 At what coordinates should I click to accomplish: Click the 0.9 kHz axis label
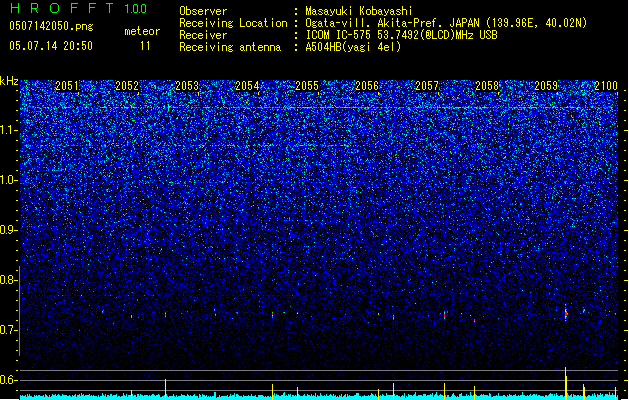click(x=9, y=230)
